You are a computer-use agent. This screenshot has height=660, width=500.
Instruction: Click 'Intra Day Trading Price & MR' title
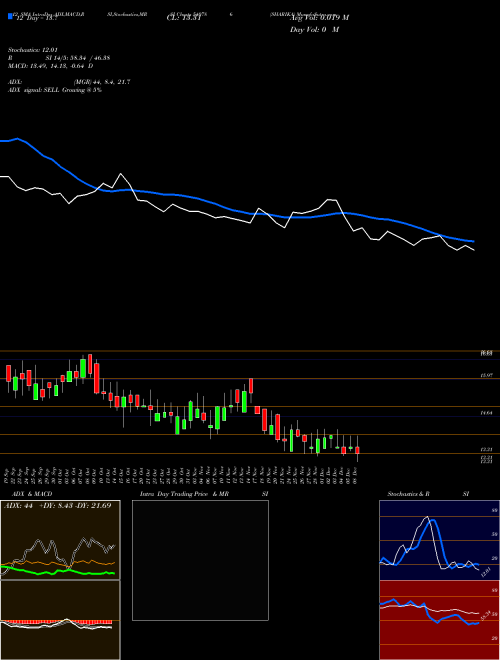[x=184, y=494]
